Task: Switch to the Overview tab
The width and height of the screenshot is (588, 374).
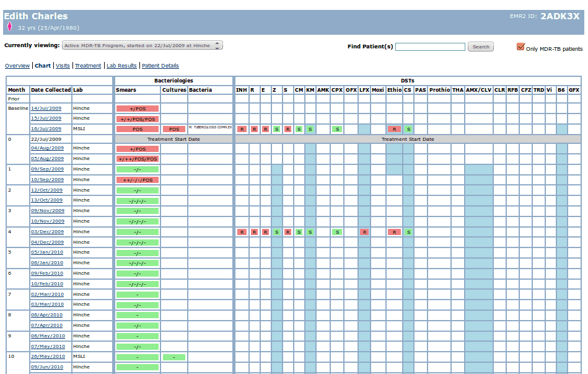Action: [x=17, y=66]
